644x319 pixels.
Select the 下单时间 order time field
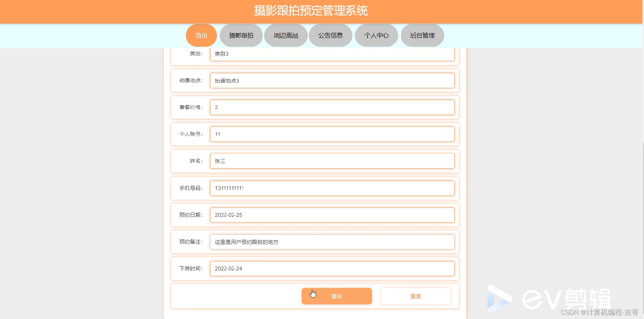point(332,268)
